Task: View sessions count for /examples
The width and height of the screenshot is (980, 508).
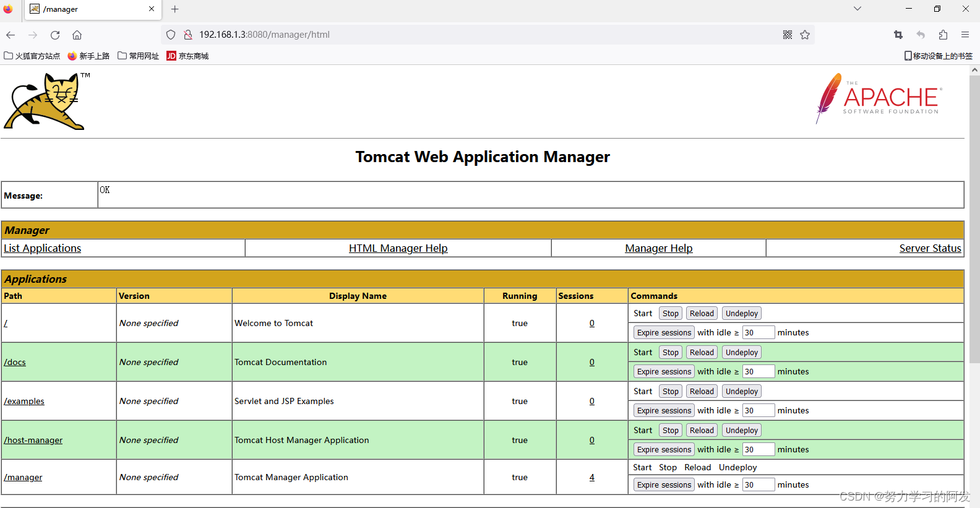Action: pos(592,401)
